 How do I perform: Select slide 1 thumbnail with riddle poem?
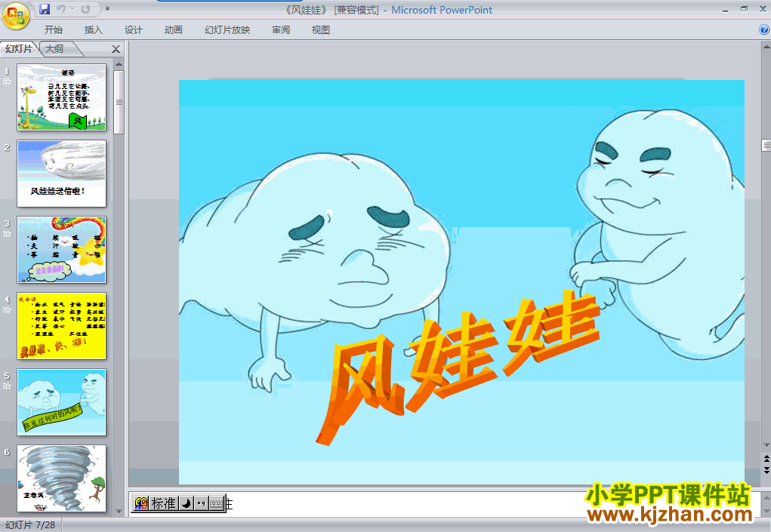61,97
